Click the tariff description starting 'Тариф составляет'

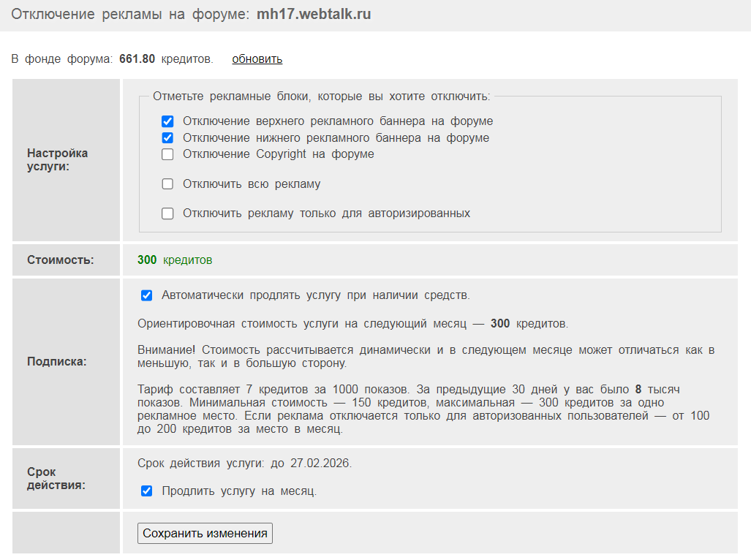pos(423,409)
